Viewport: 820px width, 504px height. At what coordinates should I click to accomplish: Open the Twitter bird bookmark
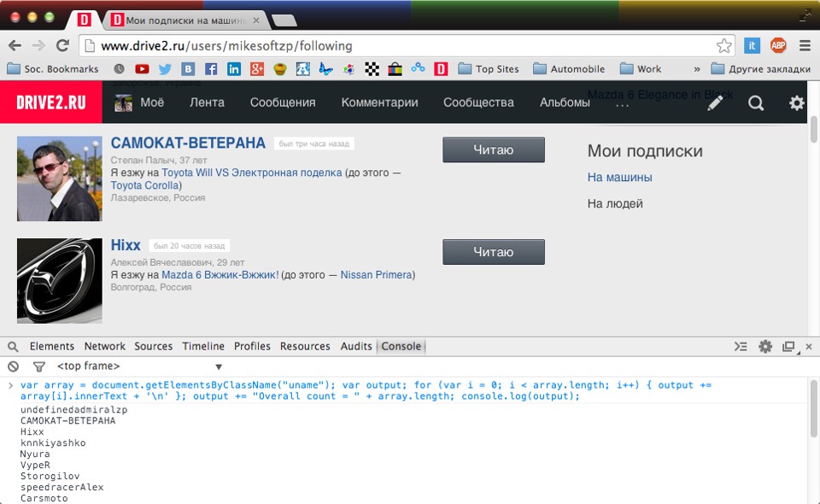(165, 69)
